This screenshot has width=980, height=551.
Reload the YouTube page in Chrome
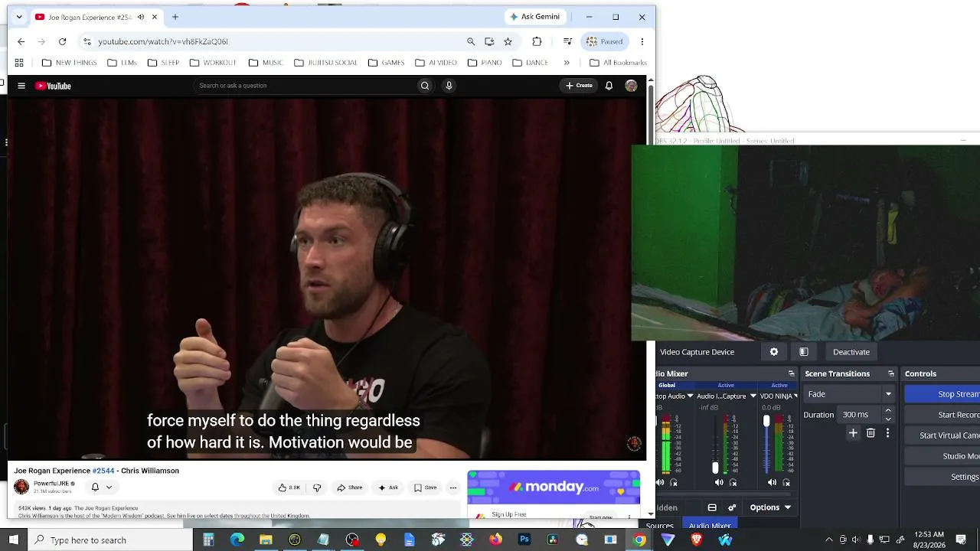62,41
